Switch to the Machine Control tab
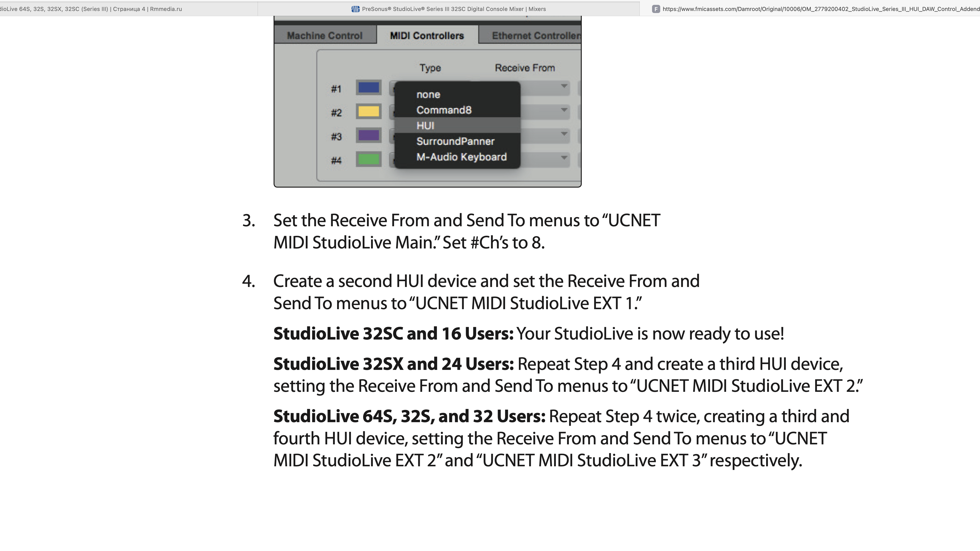This screenshot has height=551, width=980. [x=325, y=35]
